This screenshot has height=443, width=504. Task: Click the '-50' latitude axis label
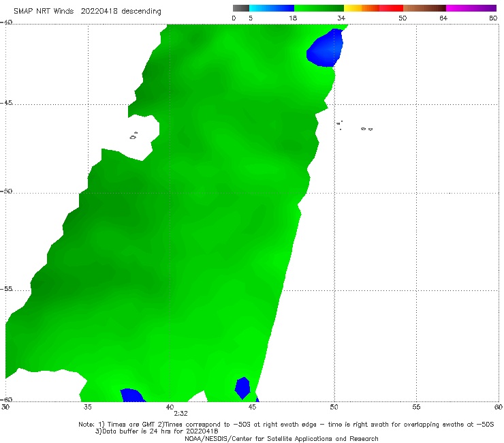pyautogui.click(x=6, y=191)
